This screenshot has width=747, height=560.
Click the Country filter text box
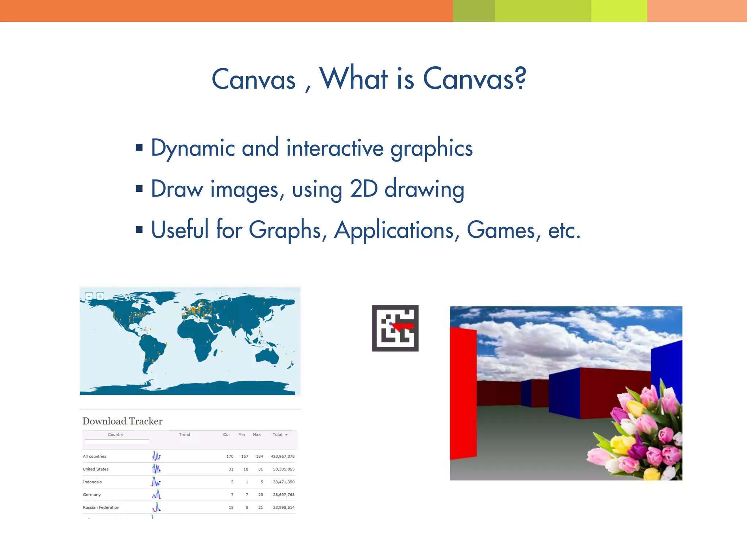tap(117, 442)
